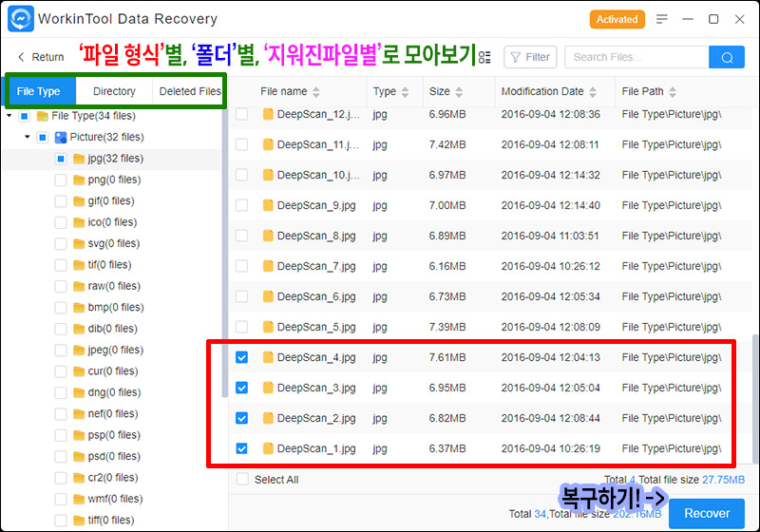
Task: Click the png(0 files) folder icon
Action: [79, 180]
